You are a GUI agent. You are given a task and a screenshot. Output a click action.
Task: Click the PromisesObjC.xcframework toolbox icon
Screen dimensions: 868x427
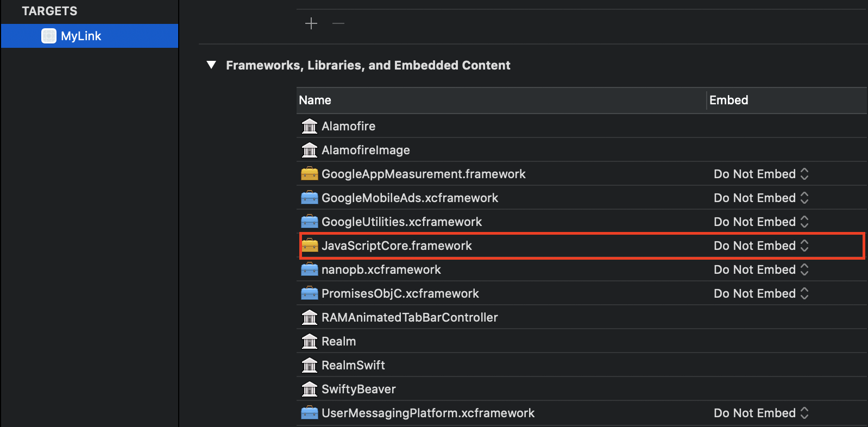(x=310, y=293)
